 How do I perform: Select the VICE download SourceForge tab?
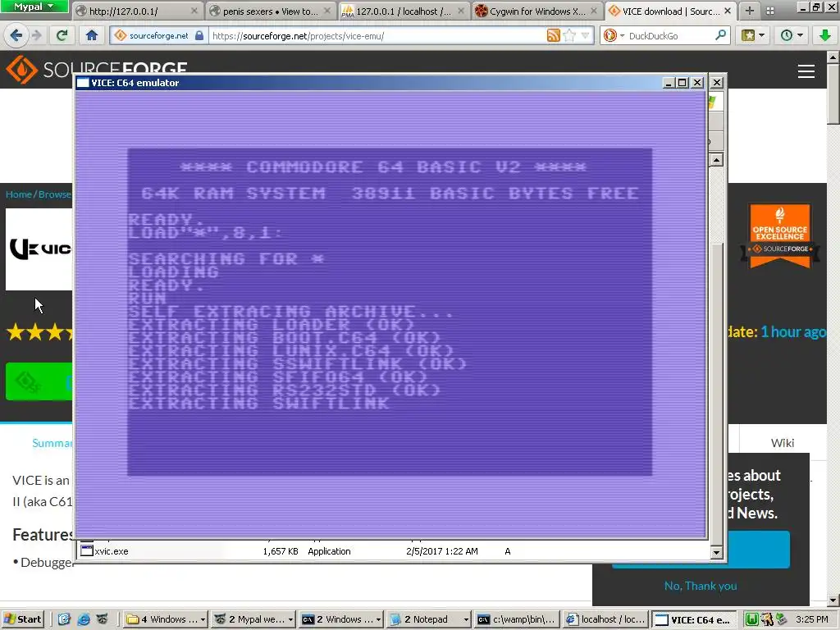click(x=671, y=11)
